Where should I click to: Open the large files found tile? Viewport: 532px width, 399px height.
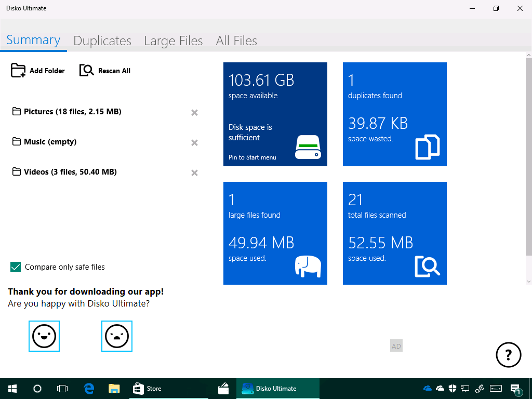[x=275, y=233]
